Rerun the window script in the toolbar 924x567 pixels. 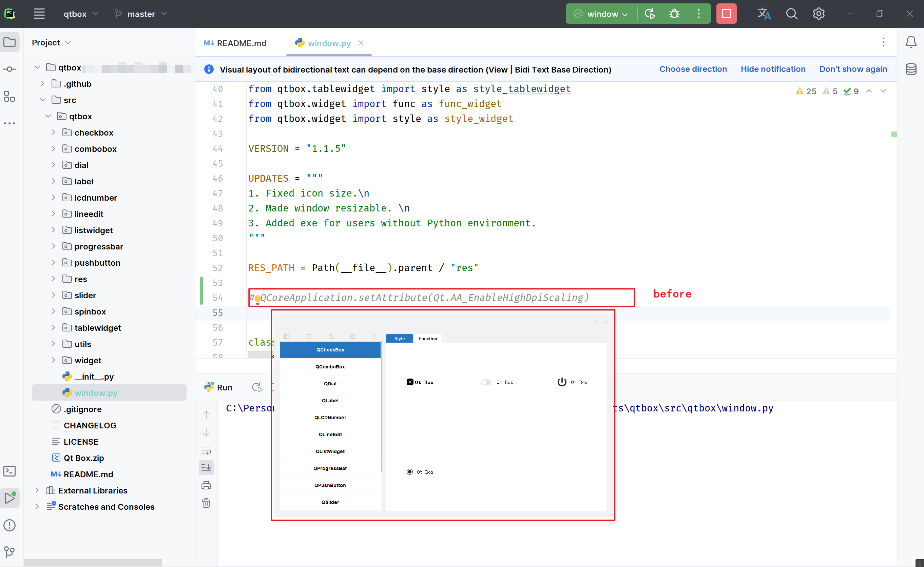coord(650,14)
